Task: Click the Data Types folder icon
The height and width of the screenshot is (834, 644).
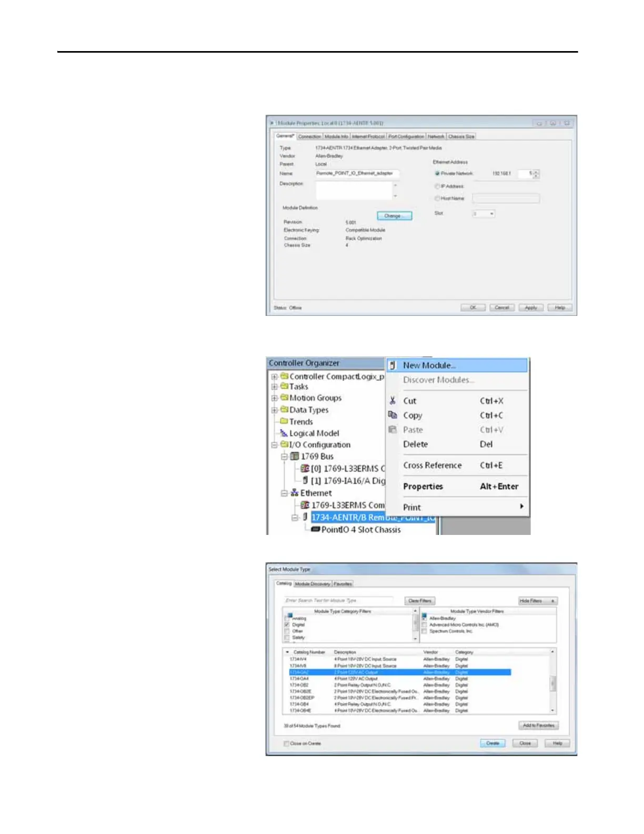Action: point(284,409)
